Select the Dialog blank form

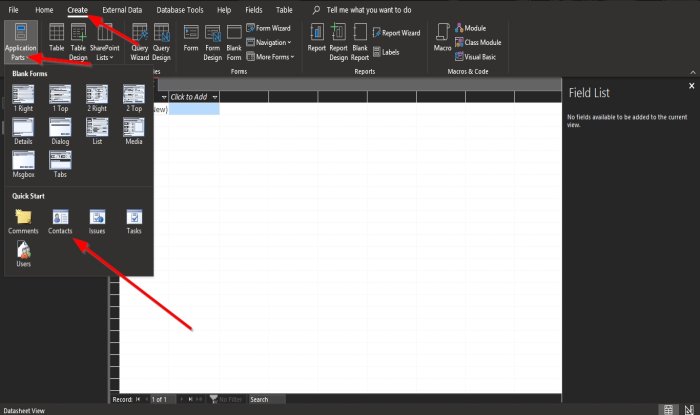60,132
